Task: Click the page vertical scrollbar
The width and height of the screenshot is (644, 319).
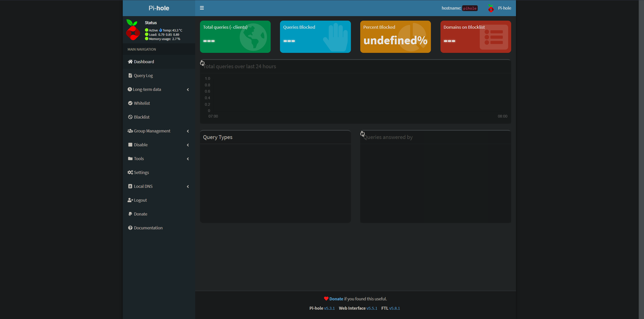Action: coord(641,160)
